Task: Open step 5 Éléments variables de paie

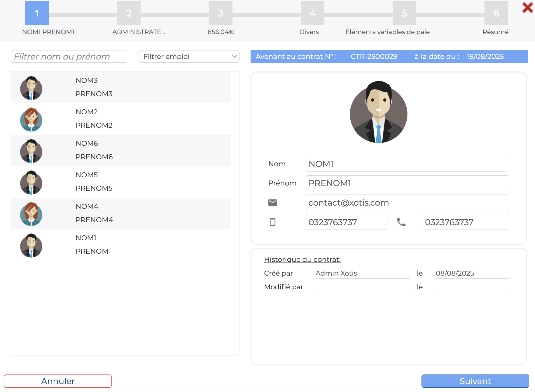Action: point(404,13)
